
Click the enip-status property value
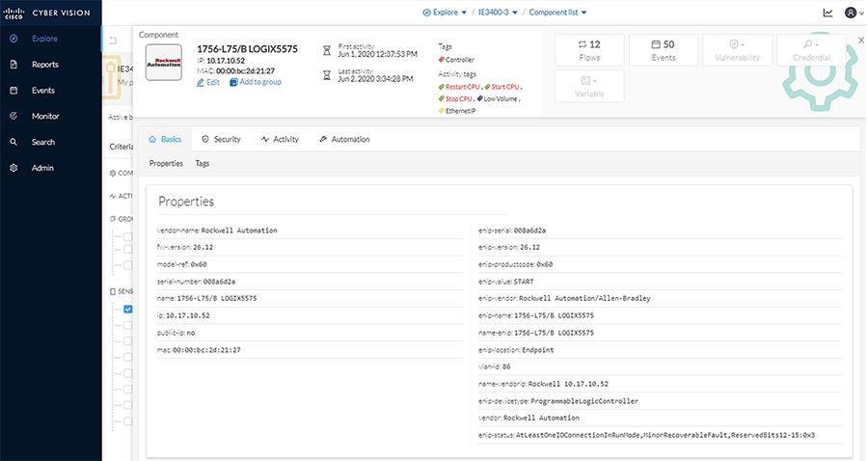[x=665, y=436]
